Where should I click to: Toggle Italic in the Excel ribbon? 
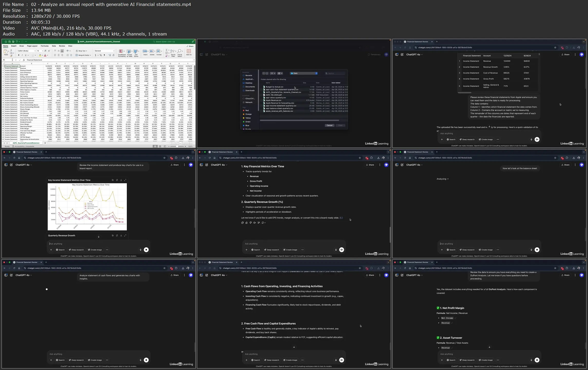(22, 55)
